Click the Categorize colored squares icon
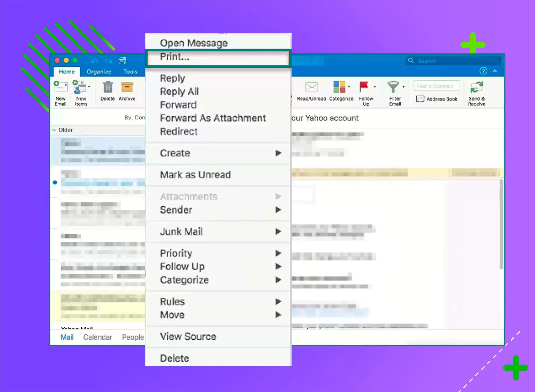 pos(339,87)
